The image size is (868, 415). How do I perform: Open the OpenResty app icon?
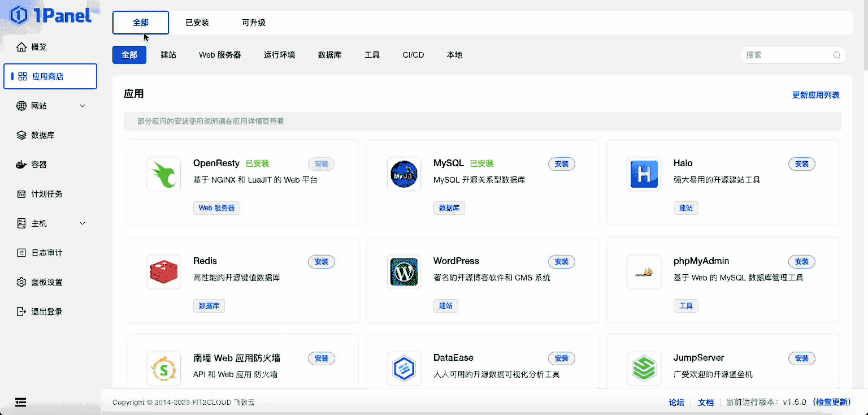tap(163, 174)
